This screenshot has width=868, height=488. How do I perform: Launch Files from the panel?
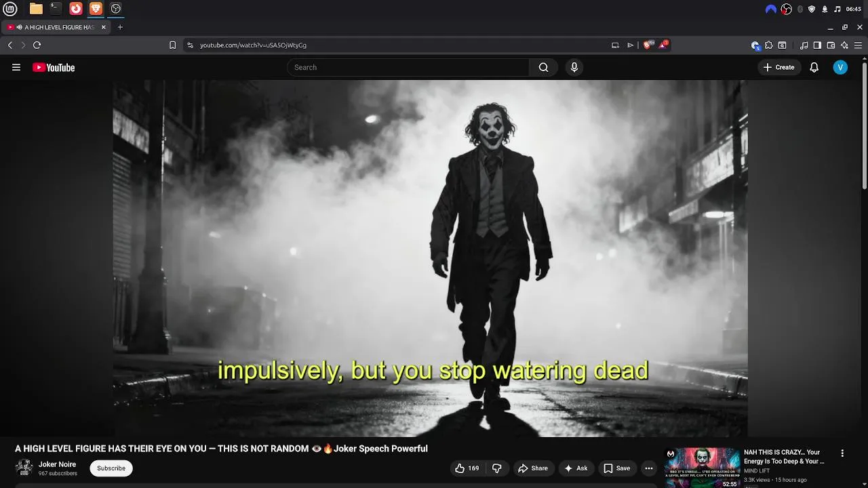pyautogui.click(x=36, y=9)
